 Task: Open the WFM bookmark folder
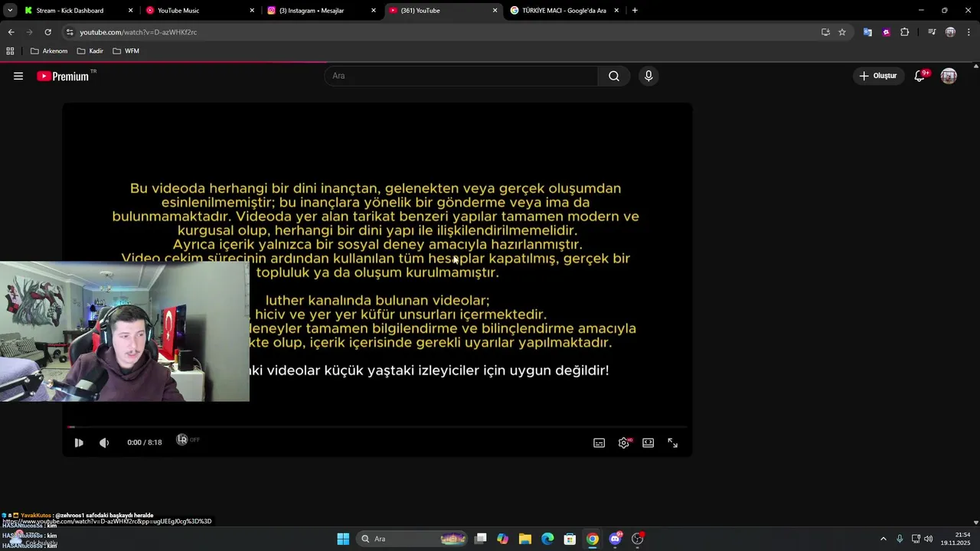click(126, 51)
